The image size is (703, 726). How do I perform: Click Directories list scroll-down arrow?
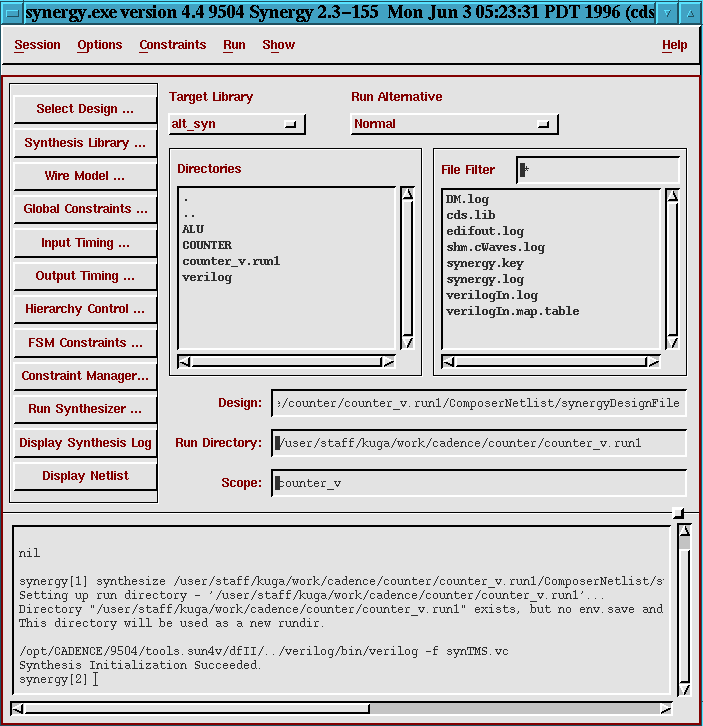(408, 343)
